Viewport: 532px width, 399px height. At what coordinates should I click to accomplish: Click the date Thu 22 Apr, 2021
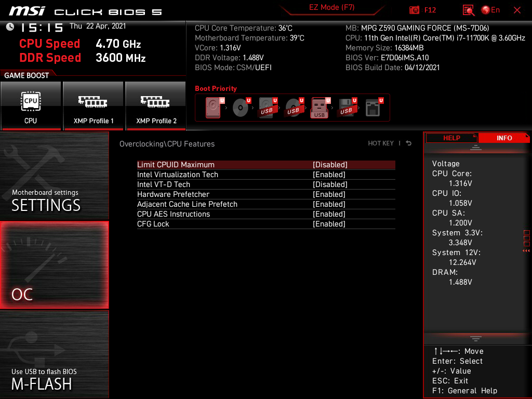pyautogui.click(x=98, y=26)
